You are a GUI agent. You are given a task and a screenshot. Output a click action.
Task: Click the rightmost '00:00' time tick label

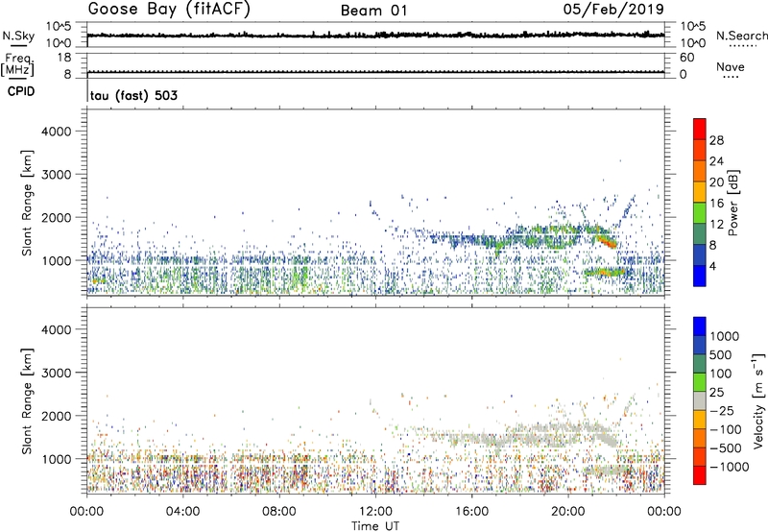[664, 512]
